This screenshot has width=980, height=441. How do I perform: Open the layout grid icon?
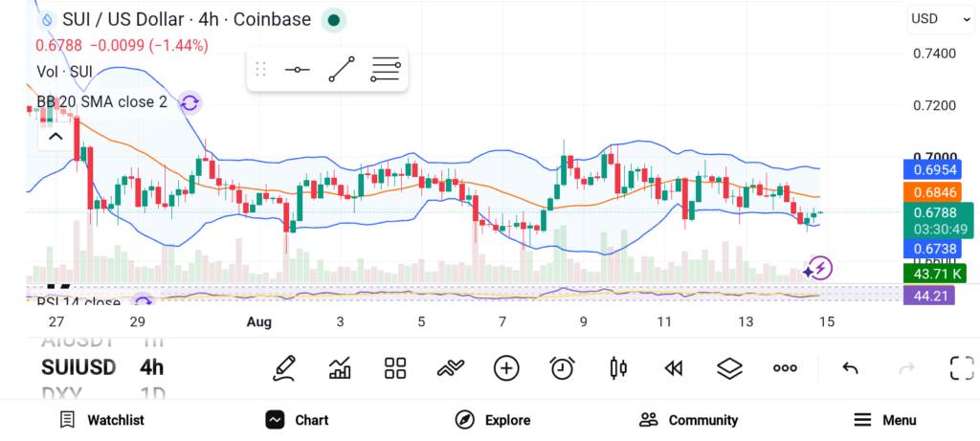[395, 368]
